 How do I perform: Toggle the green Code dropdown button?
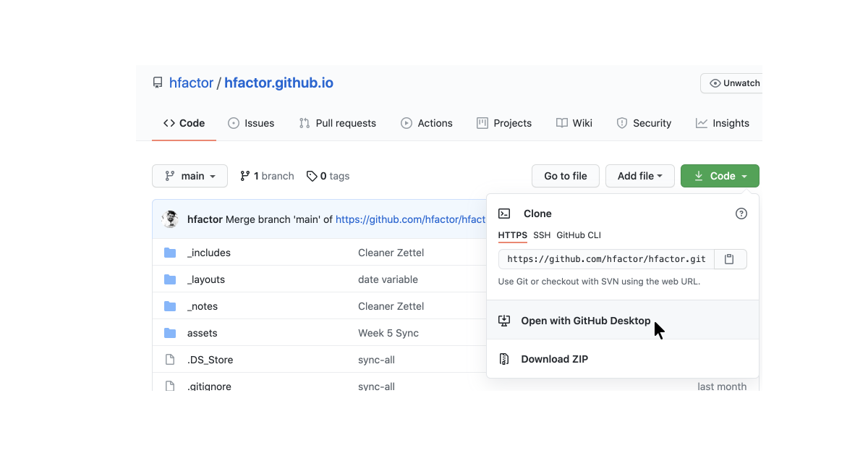pos(720,176)
